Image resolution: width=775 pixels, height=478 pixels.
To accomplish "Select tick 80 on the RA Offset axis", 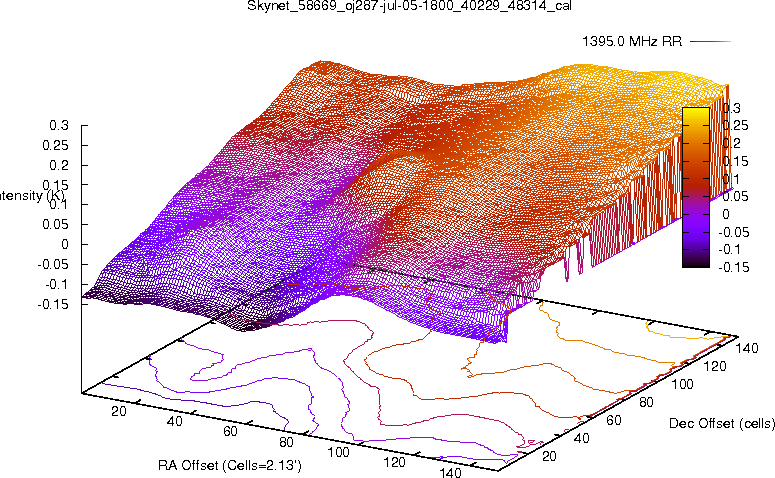I will click(287, 442).
